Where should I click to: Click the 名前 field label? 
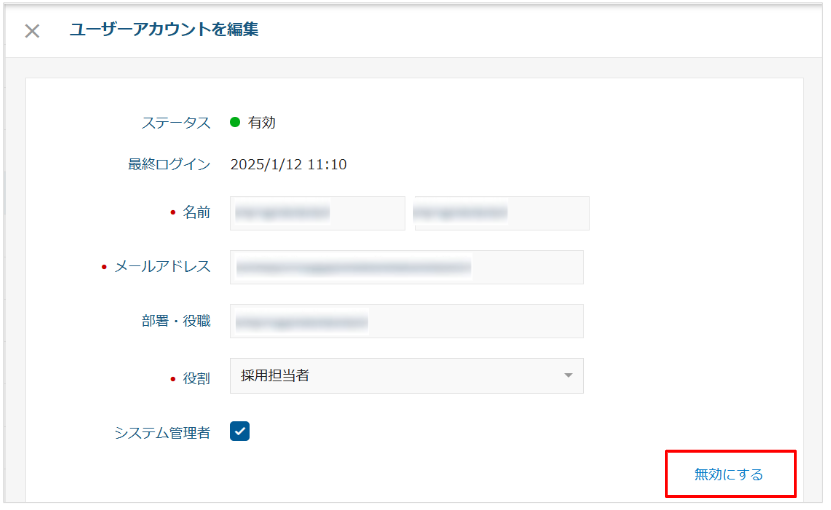pos(195,212)
